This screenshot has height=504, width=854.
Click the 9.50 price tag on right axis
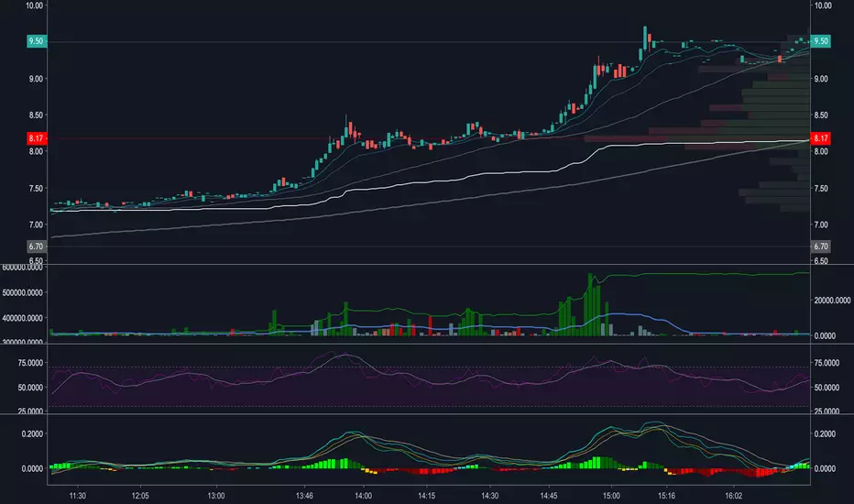820,41
